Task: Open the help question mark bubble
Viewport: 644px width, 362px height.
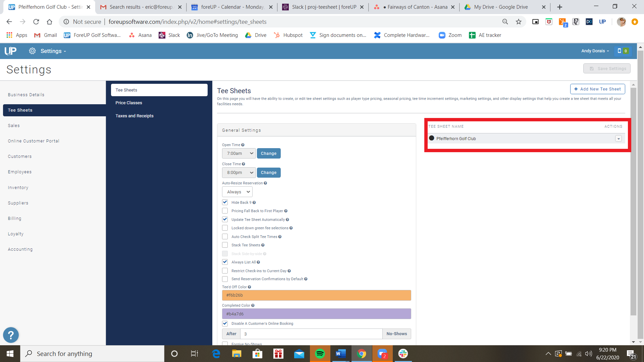Action: tap(11, 335)
